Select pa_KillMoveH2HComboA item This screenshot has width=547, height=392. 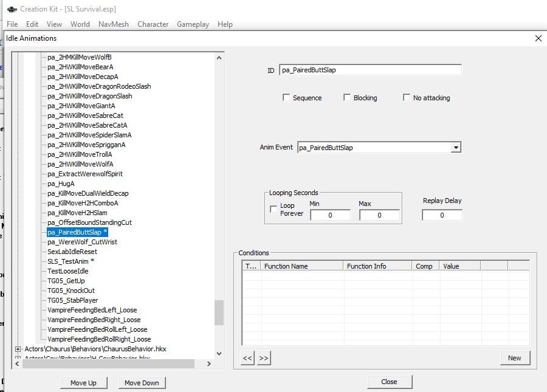click(83, 203)
